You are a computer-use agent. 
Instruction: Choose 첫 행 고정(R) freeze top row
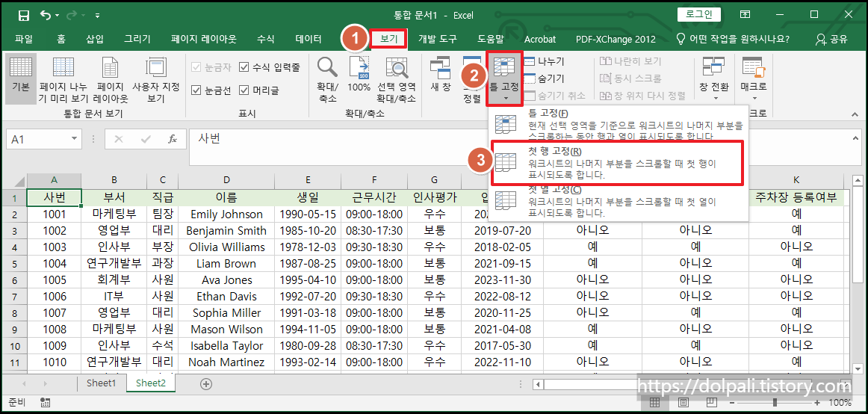tap(617, 163)
